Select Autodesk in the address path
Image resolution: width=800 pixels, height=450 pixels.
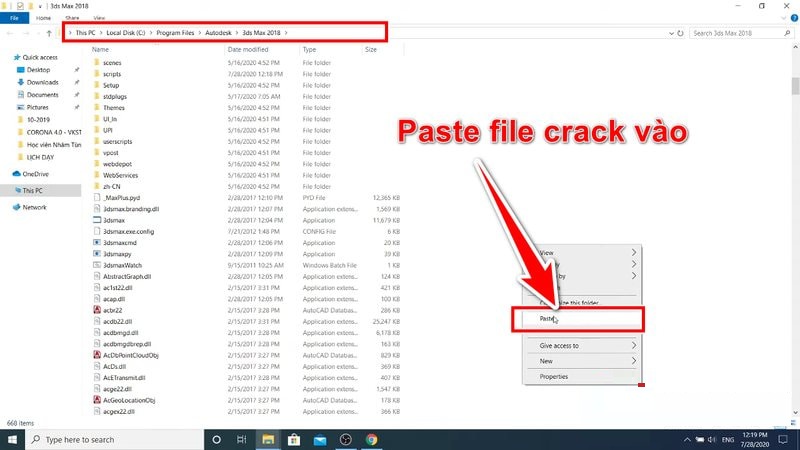point(218,33)
